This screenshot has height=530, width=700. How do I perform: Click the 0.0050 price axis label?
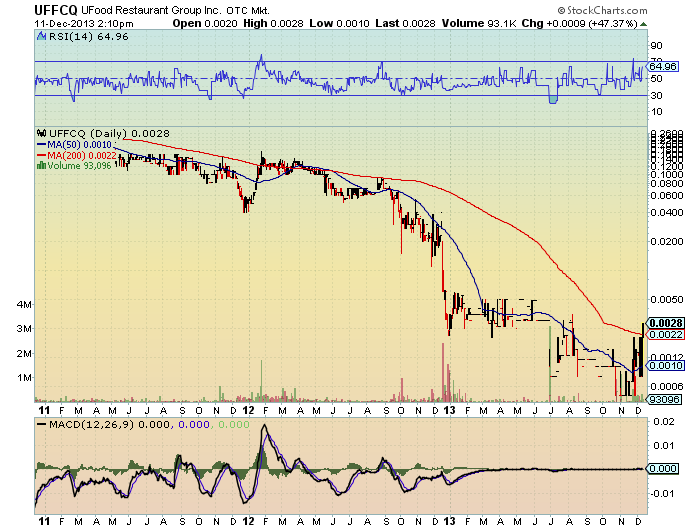[667, 300]
